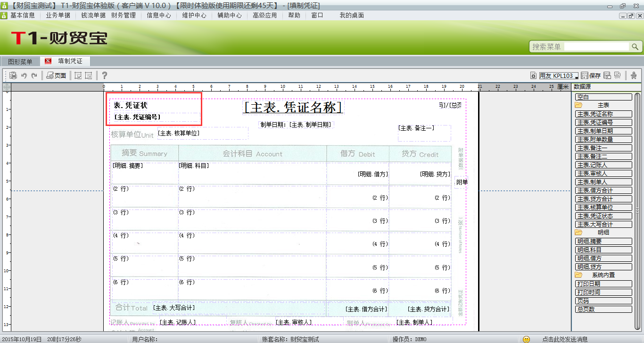Select the [明细.摘要] cell on the canvas
Viewport: 644px width, 343px height.
point(145,173)
